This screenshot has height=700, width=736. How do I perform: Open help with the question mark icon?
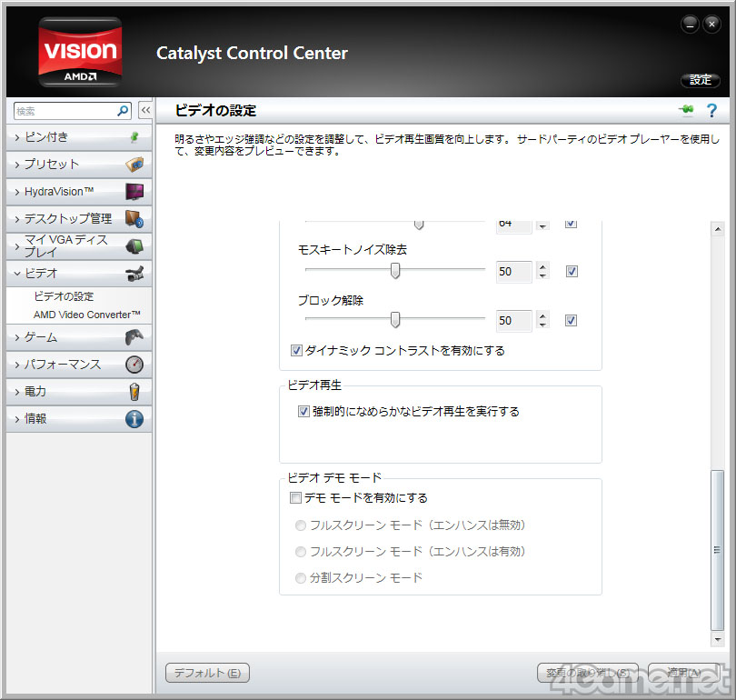tap(711, 110)
